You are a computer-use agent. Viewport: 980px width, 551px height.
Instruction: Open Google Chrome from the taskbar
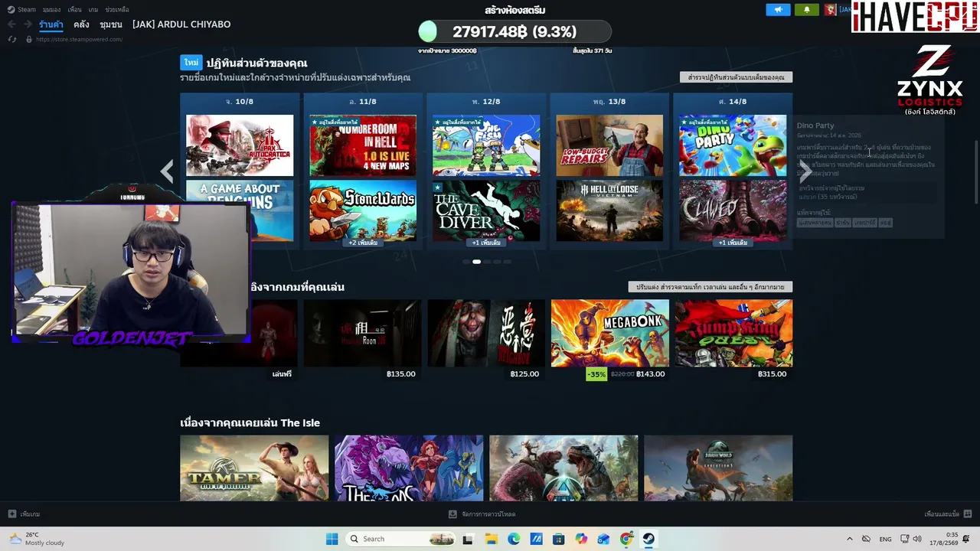tap(626, 539)
